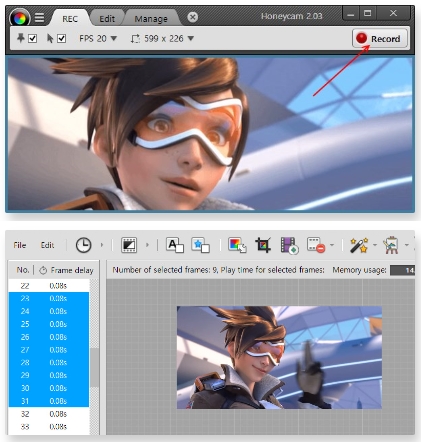Click the No. column header
The width and height of the screenshot is (421, 442).
(x=23, y=270)
